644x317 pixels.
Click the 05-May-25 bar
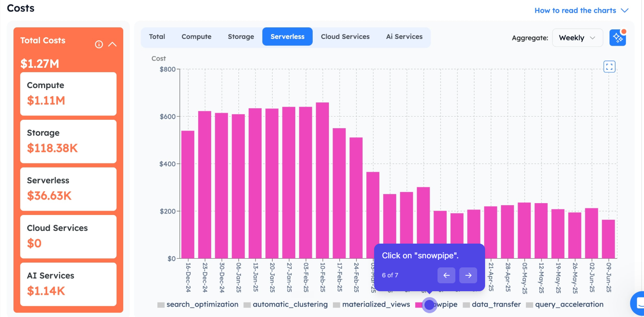coord(524,231)
